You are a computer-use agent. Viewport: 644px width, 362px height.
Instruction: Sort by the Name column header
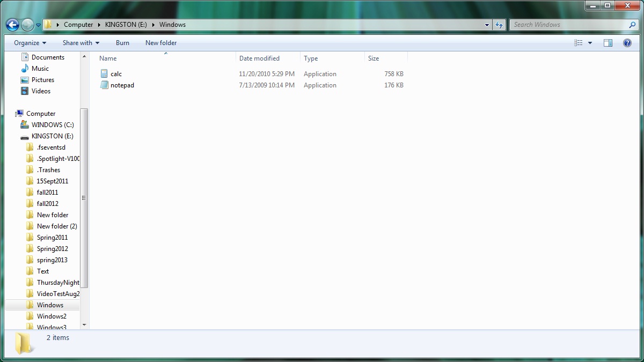point(108,58)
